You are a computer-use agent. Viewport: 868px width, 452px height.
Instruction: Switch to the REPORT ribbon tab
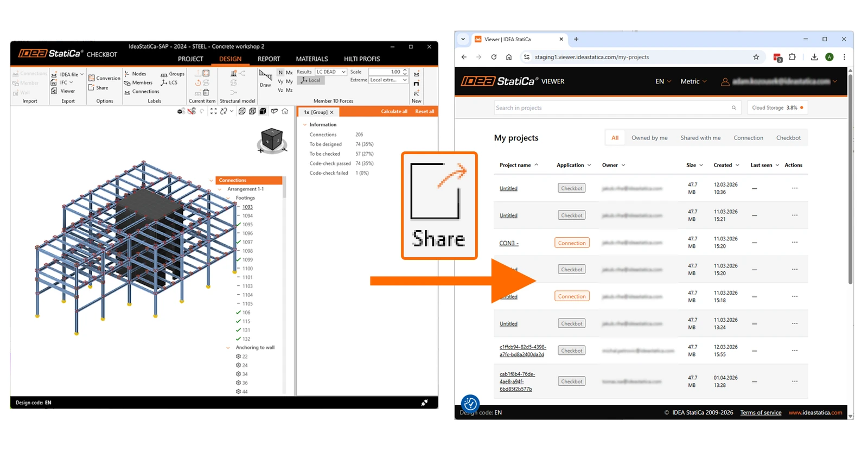269,59
